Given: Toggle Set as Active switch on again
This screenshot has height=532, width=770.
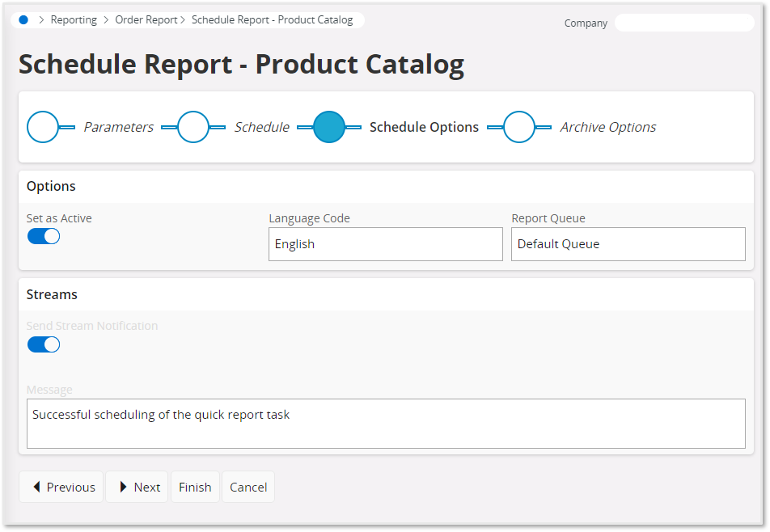Looking at the screenshot, I should click(43, 235).
